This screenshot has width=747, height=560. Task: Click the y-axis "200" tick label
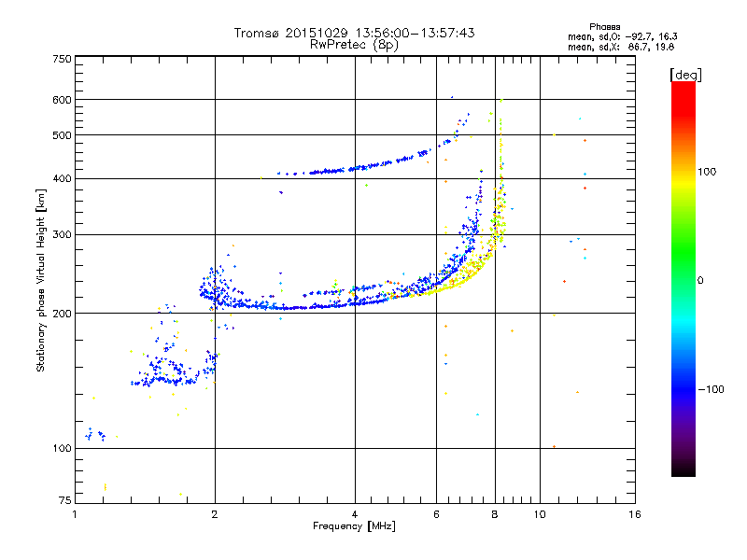pos(63,314)
